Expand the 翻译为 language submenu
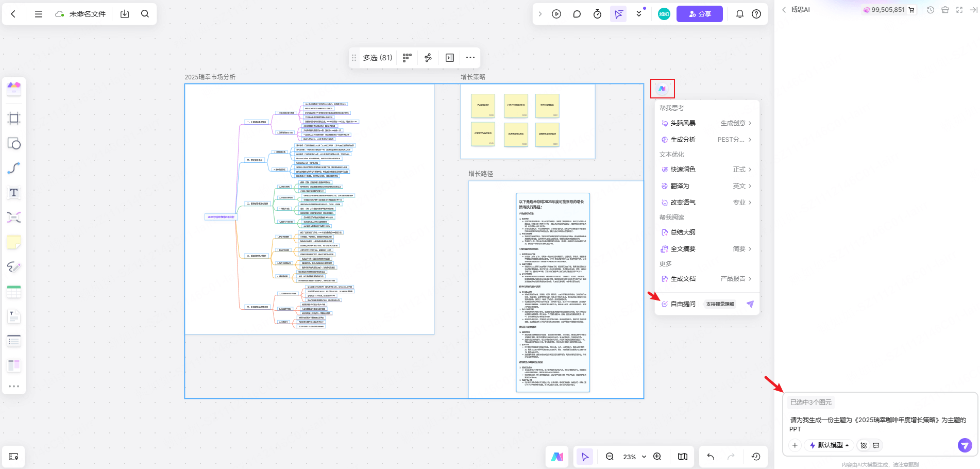This screenshot has height=469, width=980. click(742, 186)
